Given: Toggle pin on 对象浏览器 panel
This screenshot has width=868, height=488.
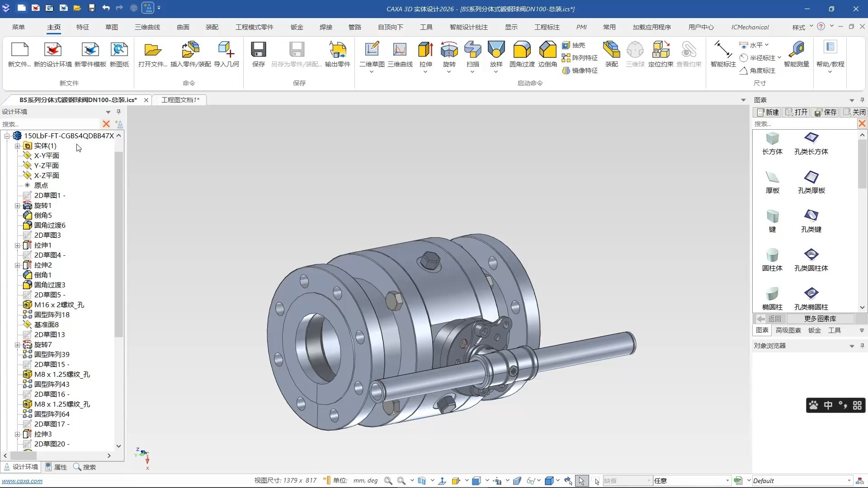Looking at the screenshot, I should [x=862, y=346].
